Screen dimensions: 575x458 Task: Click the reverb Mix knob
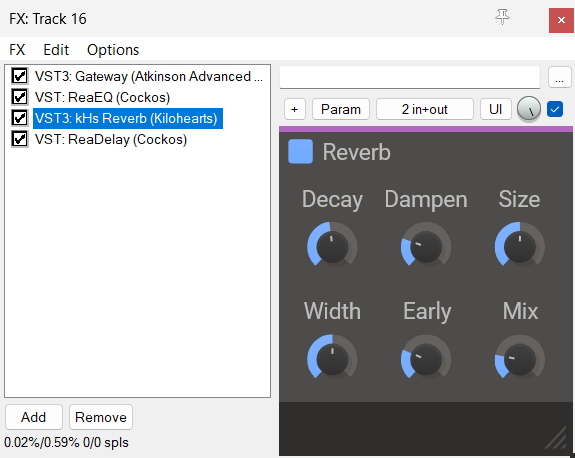[520, 359]
